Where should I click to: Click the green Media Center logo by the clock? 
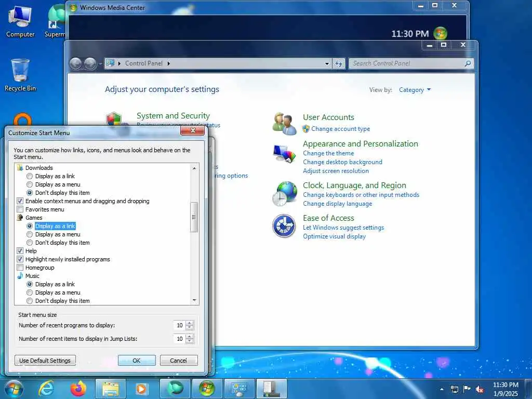(440, 33)
